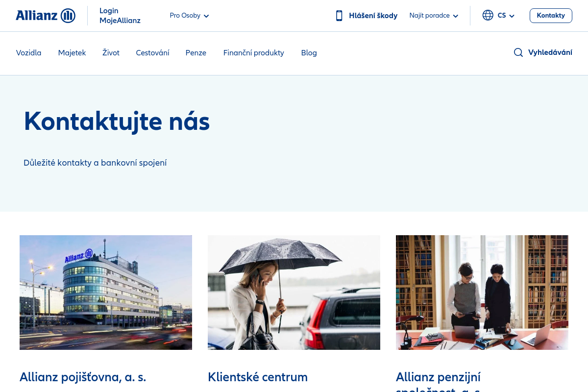This screenshot has width=588, height=392.
Task: Open the Blog link
Action: coord(309,53)
